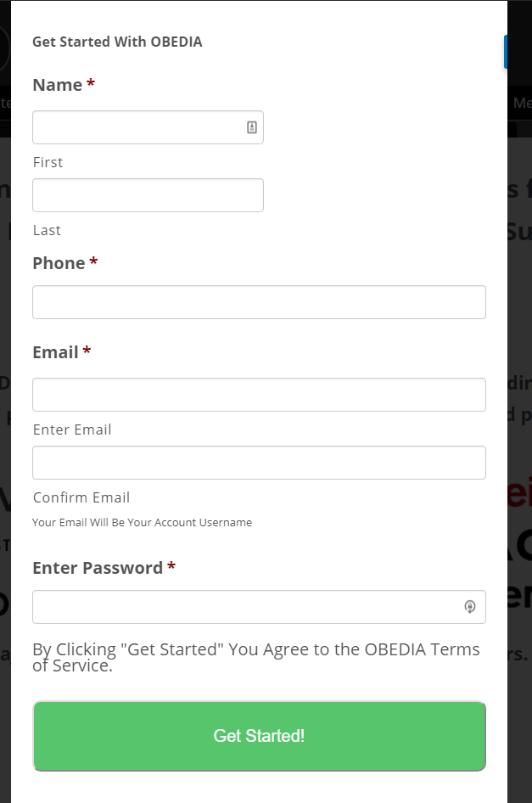
Task: Select the Phone number input field
Action: pos(259,302)
